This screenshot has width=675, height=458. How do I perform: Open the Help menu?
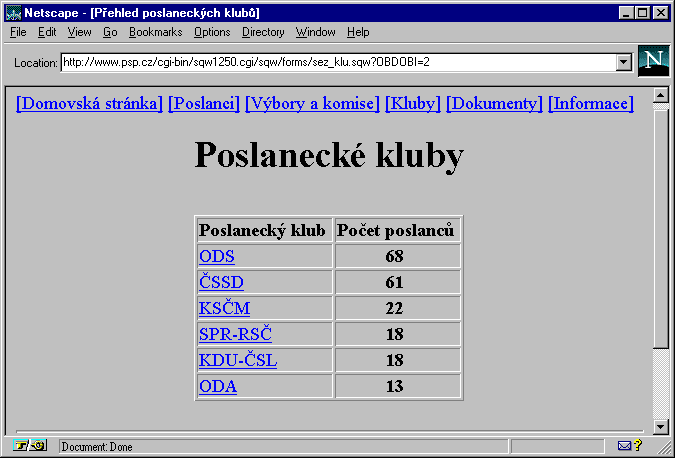click(x=358, y=32)
